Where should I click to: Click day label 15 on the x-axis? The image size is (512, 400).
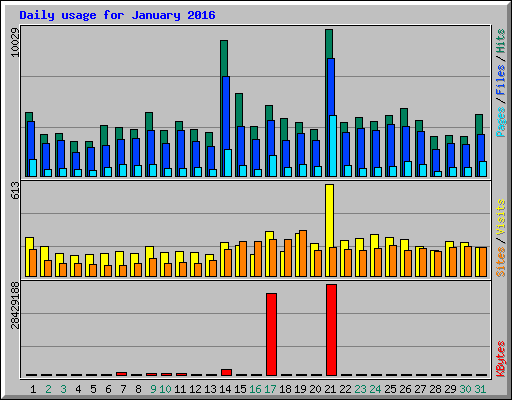[240, 389]
